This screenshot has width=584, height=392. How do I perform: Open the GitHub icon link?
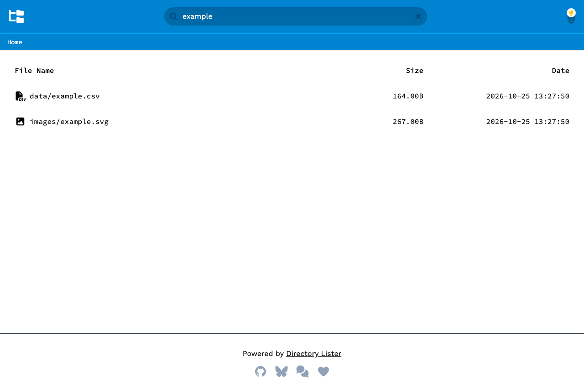point(261,371)
